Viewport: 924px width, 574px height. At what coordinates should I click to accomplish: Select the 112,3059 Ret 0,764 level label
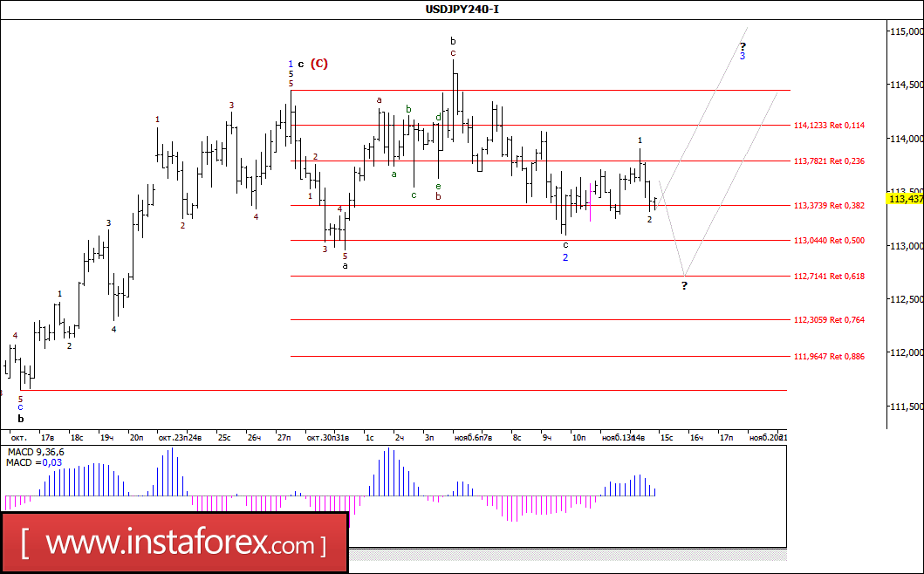click(x=829, y=320)
